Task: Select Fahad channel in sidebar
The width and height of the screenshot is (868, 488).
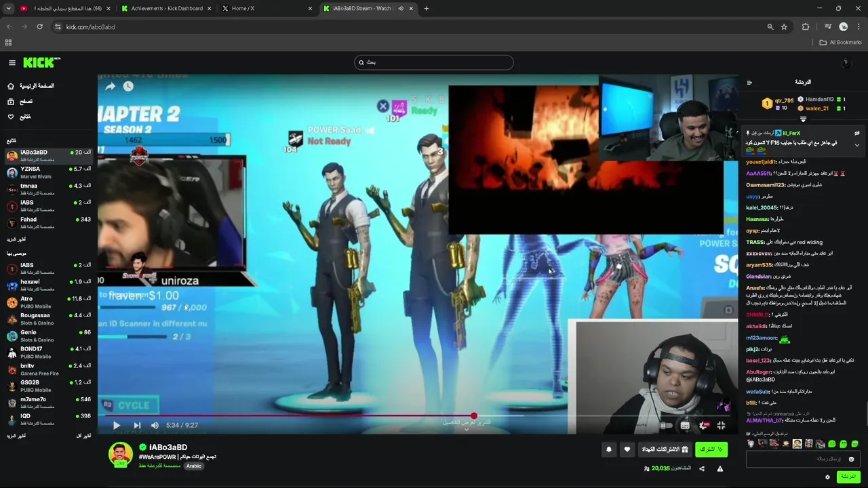Action: coord(48,222)
